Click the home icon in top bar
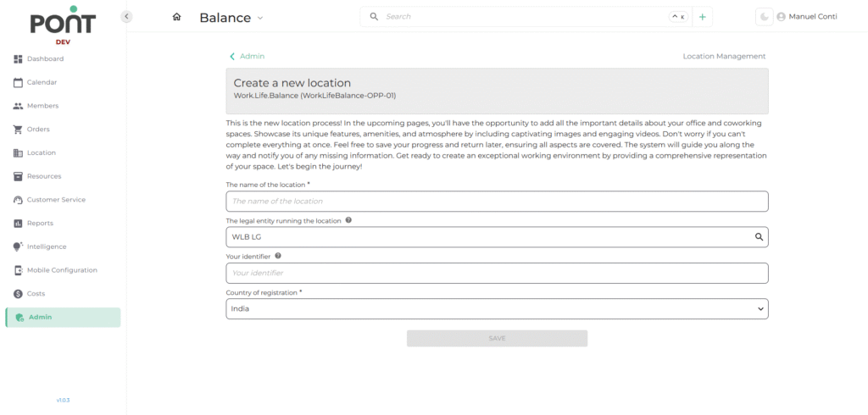This screenshot has height=415, width=868. coord(176,17)
